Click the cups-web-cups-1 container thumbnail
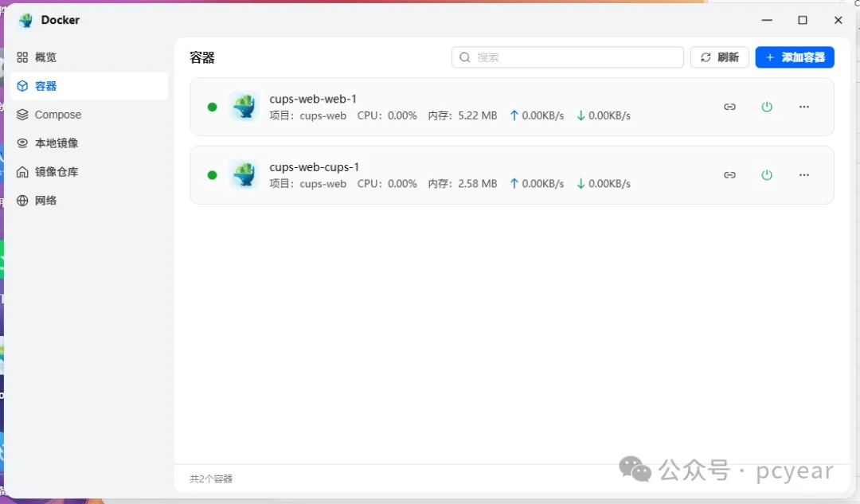 pos(244,174)
